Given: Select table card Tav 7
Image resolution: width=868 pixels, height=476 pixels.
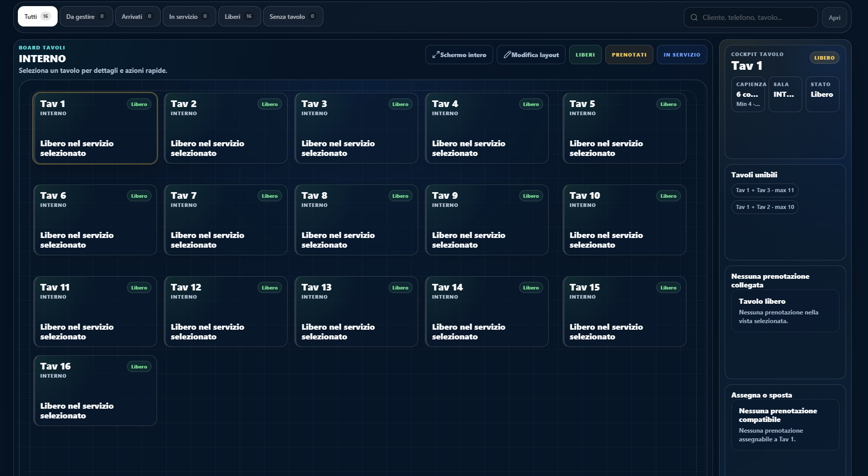Looking at the screenshot, I should click(225, 220).
